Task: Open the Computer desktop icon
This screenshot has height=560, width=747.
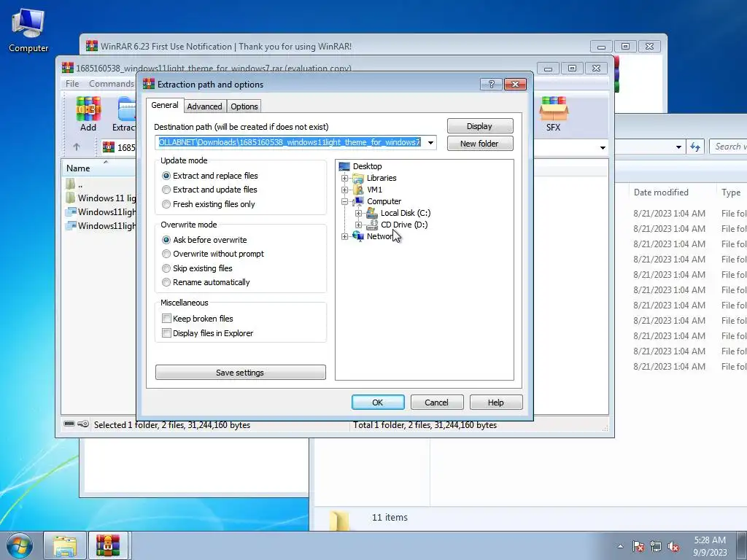Action: click(x=28, y=29)
